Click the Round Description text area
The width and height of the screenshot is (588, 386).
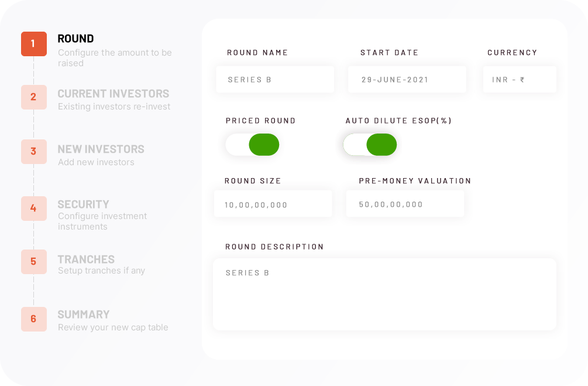tap(385, 295)
